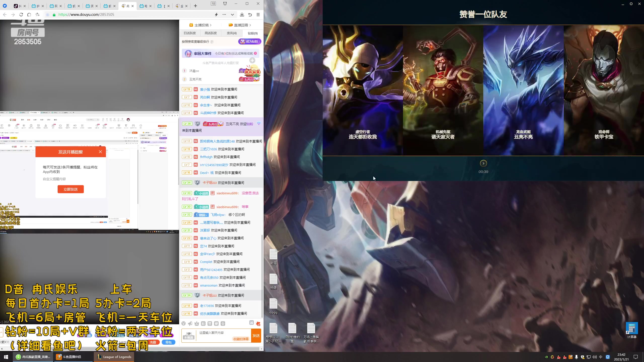Screen dimensions: 644x362
Task: Click the skip arrow above 00:39 timer
Action: point(483,163)
